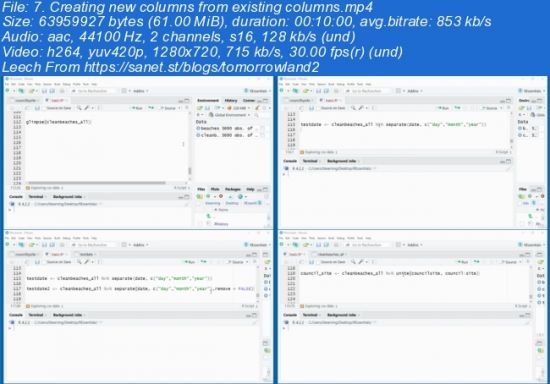Click maximize source pane icon in top-left frame
This screenshot has height=384, width=550.
[187, 101]
